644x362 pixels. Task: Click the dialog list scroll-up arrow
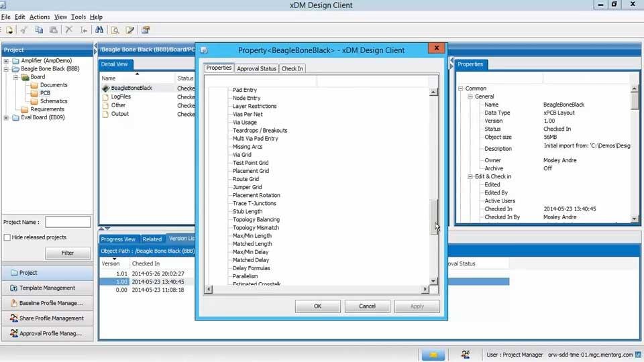(x=434, y=92)
